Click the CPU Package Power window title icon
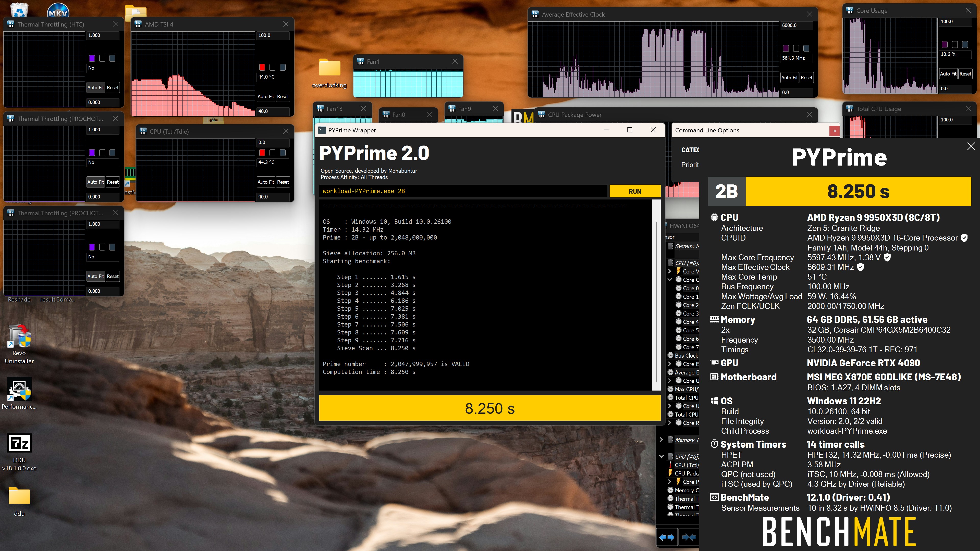The image size is (980, 551). [x=541, y=115]
